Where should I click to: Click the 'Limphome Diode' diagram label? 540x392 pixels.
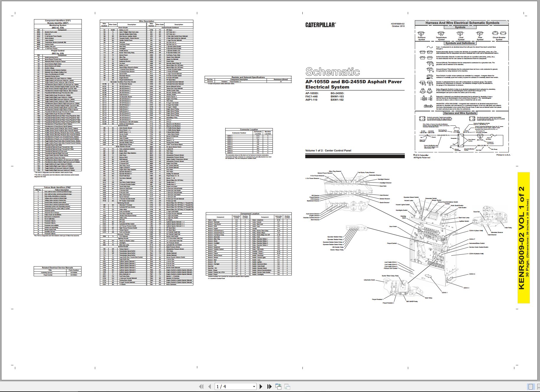pos(369,280)
